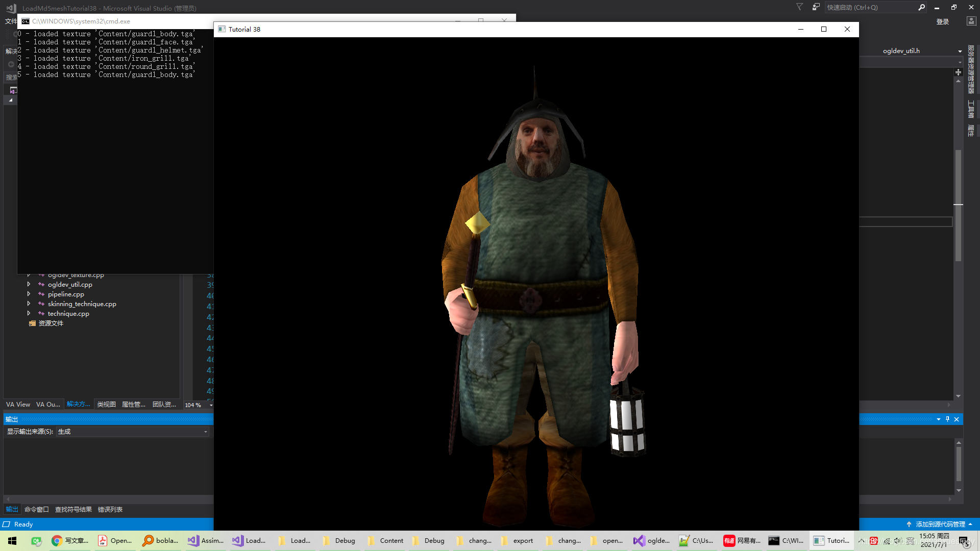Open the notifications flag icon in Visual Studio

point(800,7)
